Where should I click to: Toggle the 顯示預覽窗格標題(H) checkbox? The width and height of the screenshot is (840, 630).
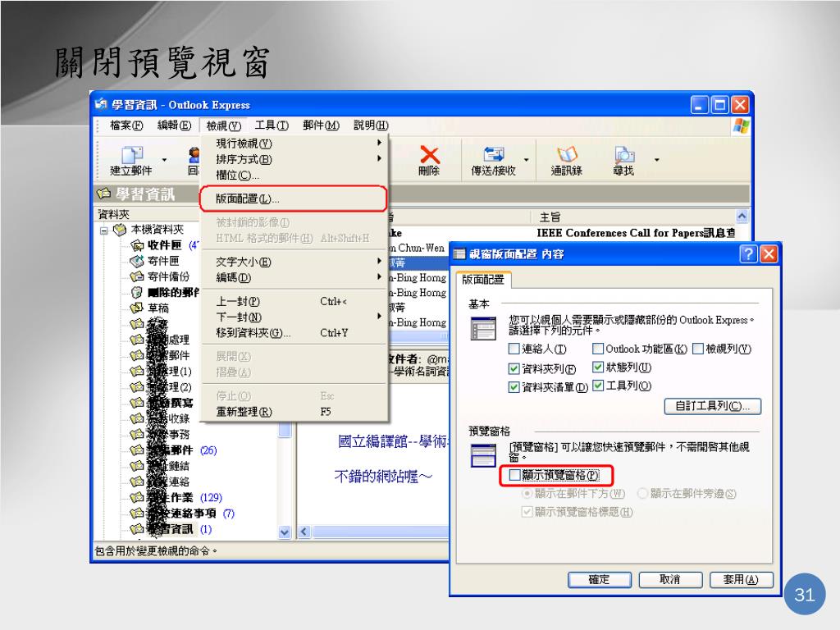tap(527, 512)
